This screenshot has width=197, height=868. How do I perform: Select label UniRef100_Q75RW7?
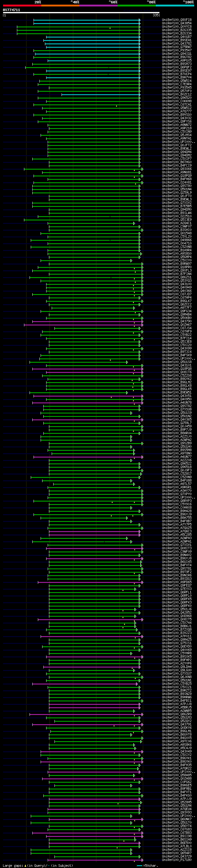pyautogui.click(x=177, y=47)
